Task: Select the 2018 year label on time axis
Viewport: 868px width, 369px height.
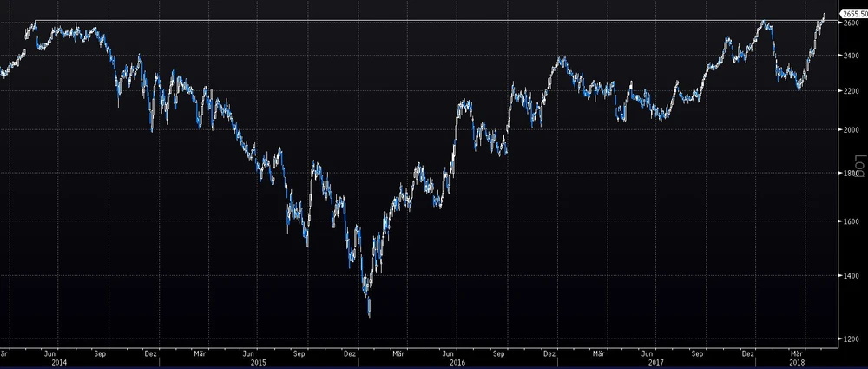Action: coord(796,362)
